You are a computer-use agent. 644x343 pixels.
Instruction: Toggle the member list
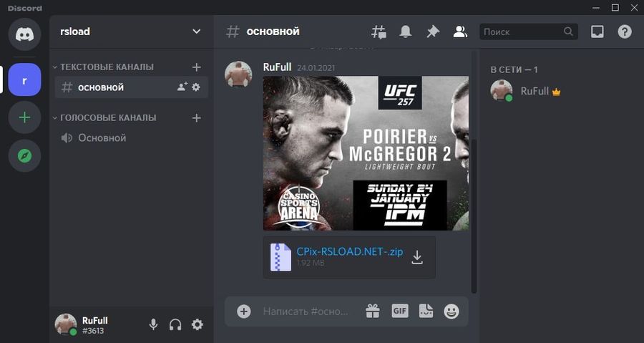coord(460,32)
